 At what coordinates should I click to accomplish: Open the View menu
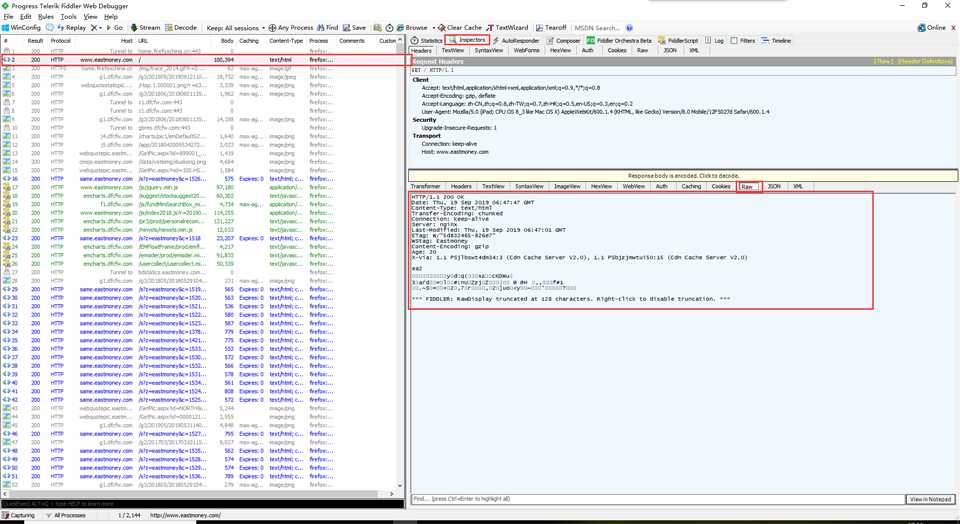click(x=91, y=17)
